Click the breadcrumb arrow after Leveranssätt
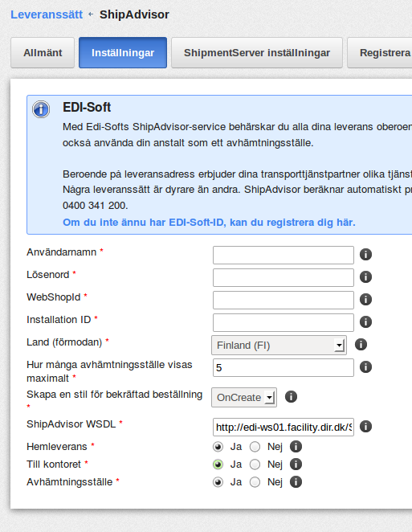 coord(91,14)
